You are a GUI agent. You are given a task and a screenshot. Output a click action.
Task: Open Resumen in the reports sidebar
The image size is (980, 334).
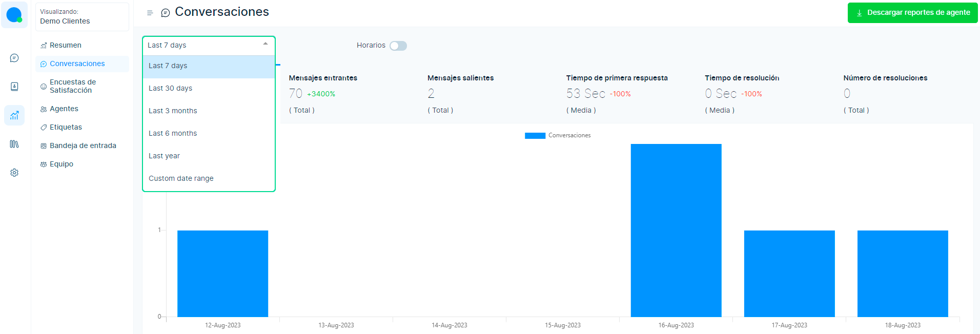pyautogui.click(x=65, y=45)
